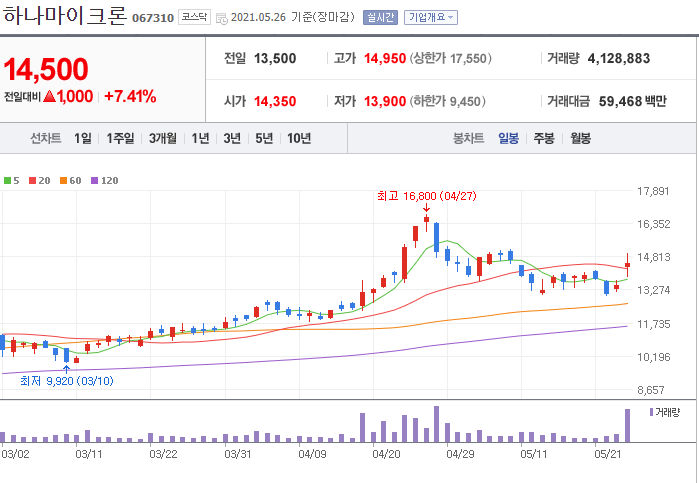Switch to the 일봉 candlestick chart

[x=508, y=138]
